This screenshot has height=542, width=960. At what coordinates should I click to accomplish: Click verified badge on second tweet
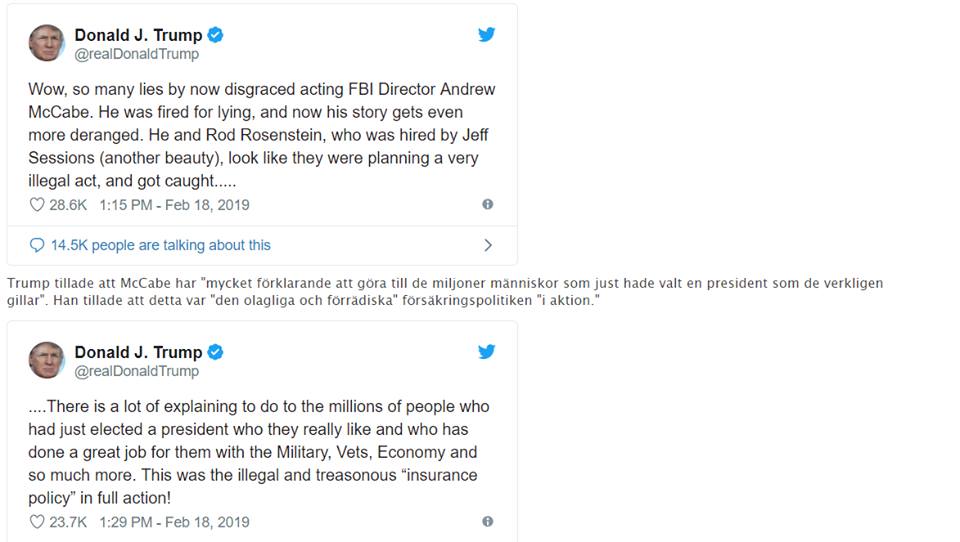point(215,352)
